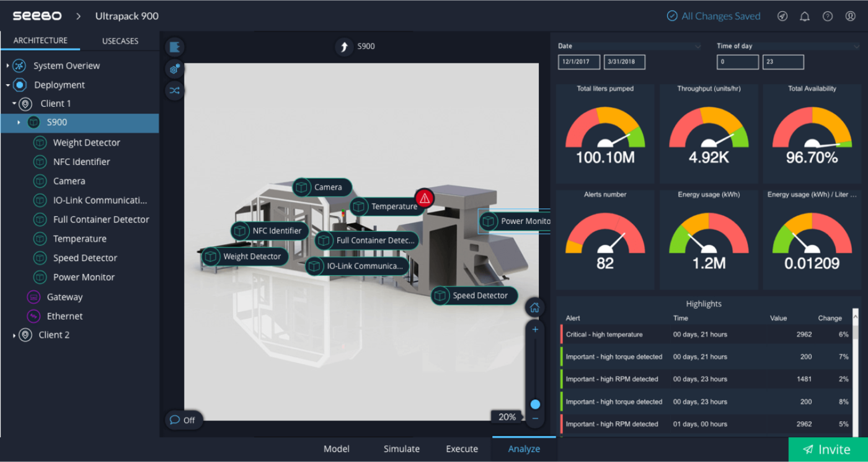Click the Gateway purple icon

(x=34, y=297)
